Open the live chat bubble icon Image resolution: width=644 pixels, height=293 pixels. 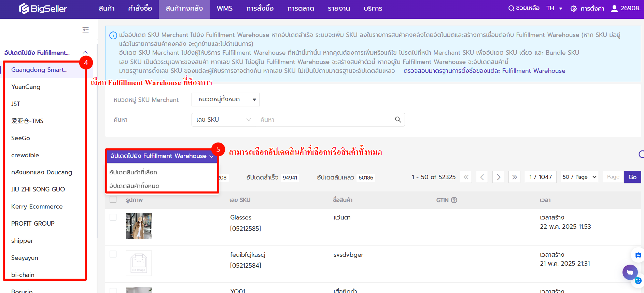pyautogui.click(x=630, y=272)
